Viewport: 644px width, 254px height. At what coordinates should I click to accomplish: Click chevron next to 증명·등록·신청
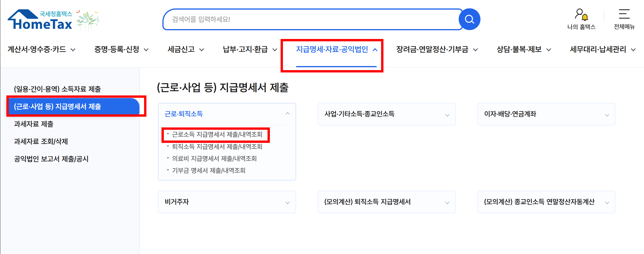pyautogui.click(x=146, y=50)
